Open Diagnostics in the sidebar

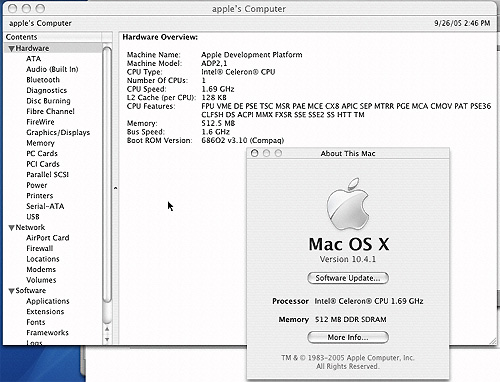(47, 90)
